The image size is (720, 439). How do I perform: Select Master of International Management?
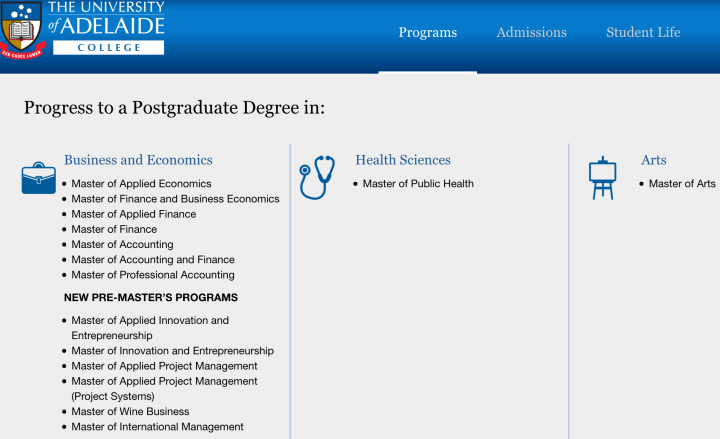click(158, 427)
